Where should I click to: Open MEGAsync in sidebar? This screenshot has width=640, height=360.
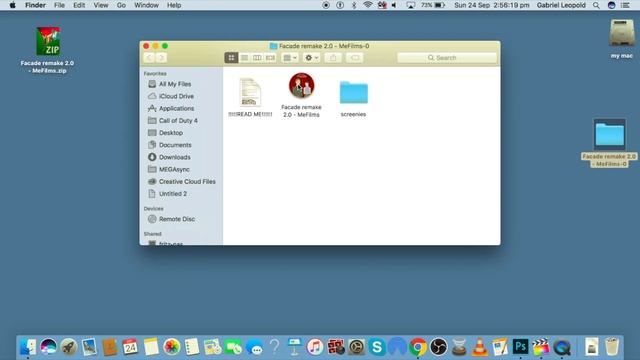point(174,169)
